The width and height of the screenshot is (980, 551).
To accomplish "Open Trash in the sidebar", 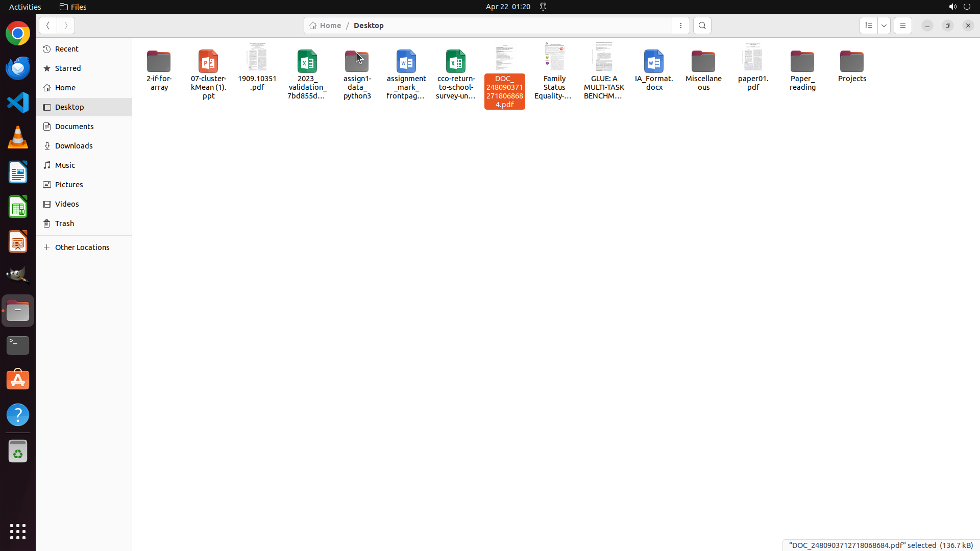I will coord(64,223).
